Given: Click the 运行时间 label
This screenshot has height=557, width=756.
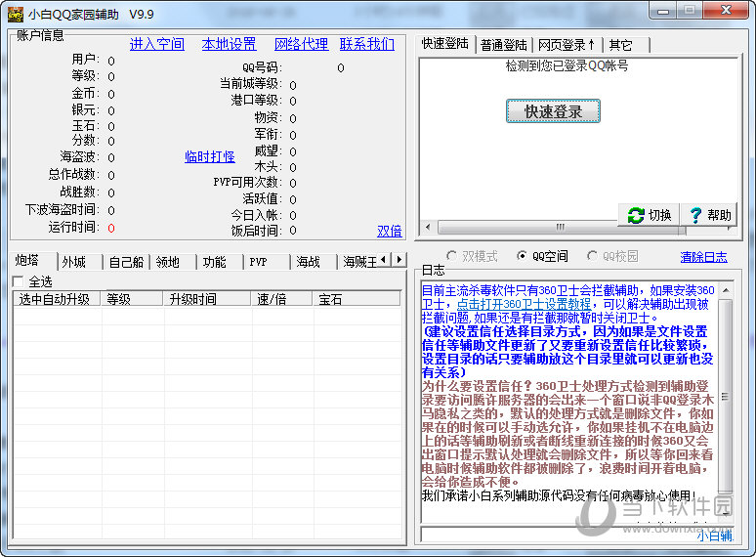Looking at the screenshot, I should pos(73,227).
